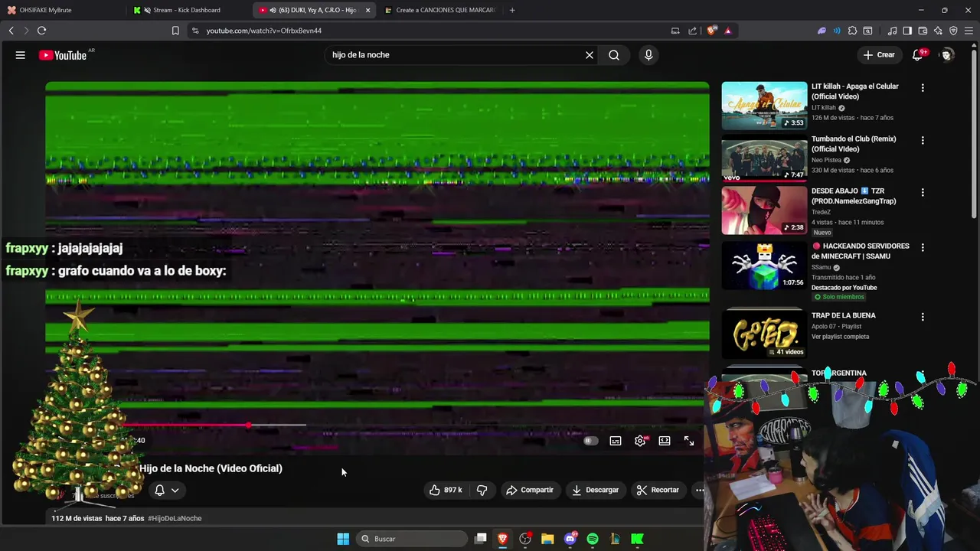
Task: Open Discord from the taskbar
Action: click(x=570, y=539)
